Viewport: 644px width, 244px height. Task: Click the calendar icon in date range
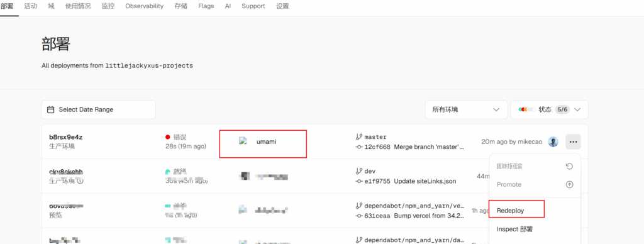tap(51, 109)
